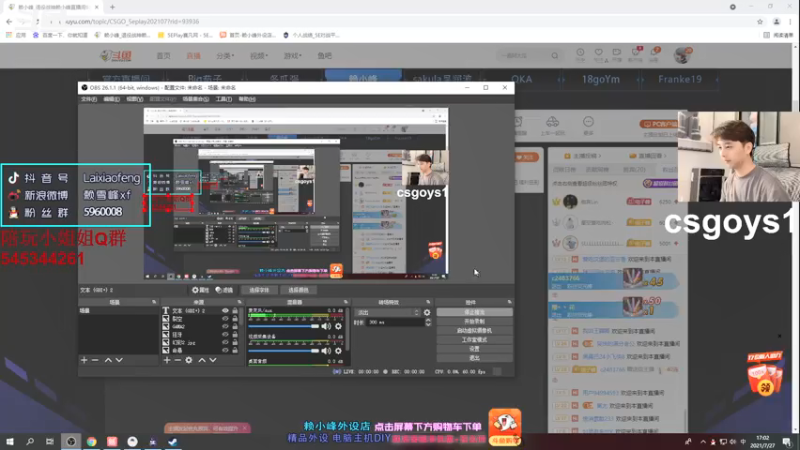Open the OBS 帮助(H) menu
The height and width of the screenshot is (450, 800).
tap(247, 99)
